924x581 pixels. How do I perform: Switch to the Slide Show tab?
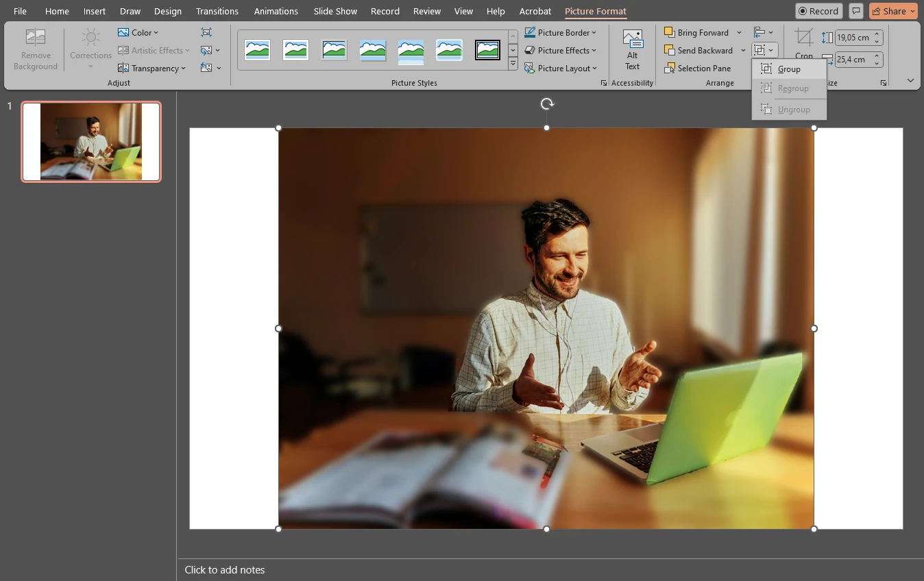point(335,11)
